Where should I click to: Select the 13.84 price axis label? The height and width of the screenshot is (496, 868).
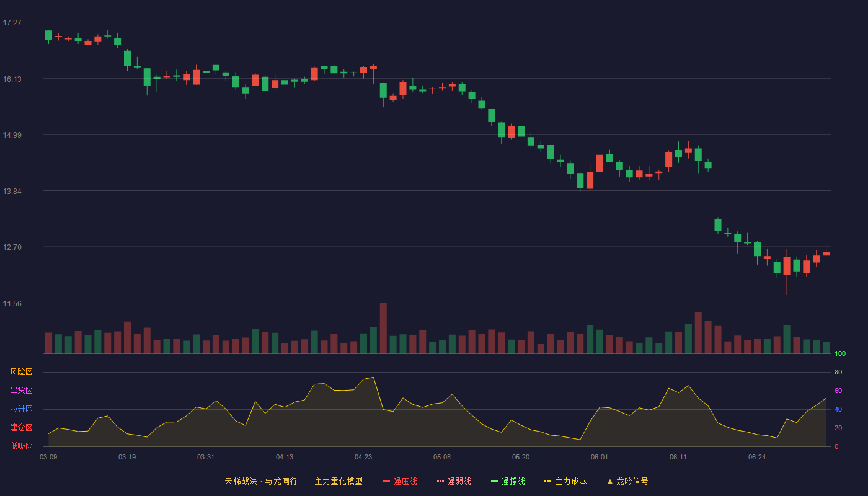tap(12, 191)
